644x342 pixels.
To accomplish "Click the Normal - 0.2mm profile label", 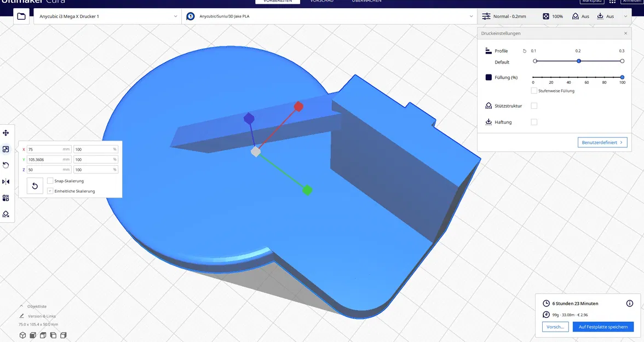I will (509, 16).
